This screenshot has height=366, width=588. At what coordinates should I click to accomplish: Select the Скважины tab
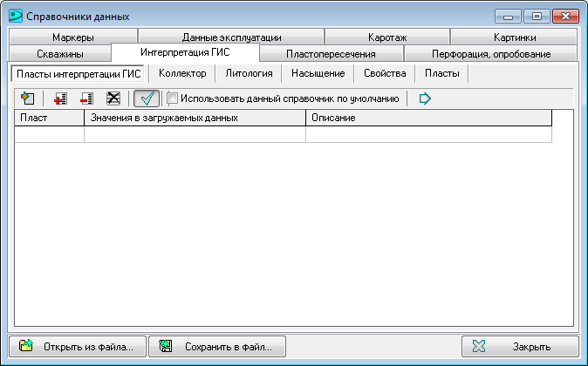(60, 53)
